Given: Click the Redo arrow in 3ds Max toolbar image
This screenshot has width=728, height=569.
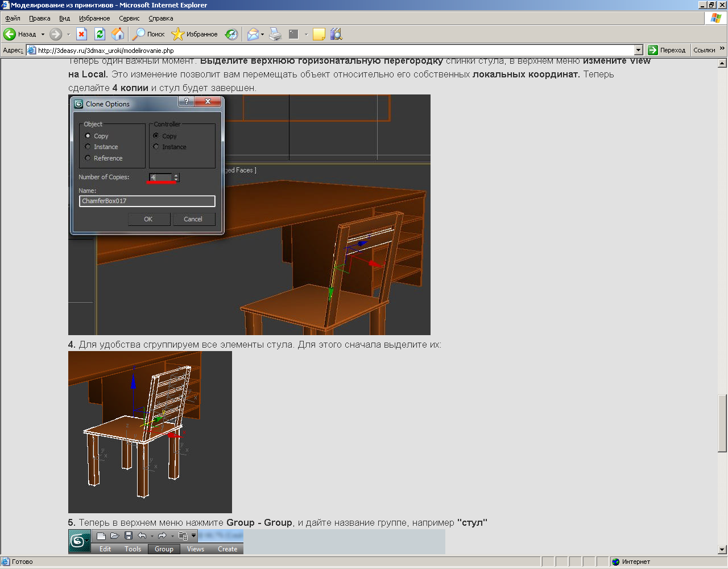Looking at the screenshot, I should click(x=162, y=535).
